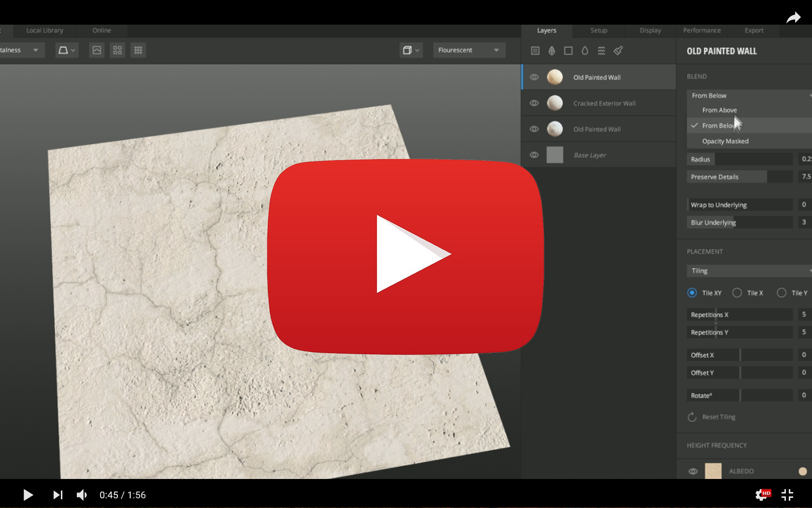Mute the video volume speaker icon
This screenshot has width=812, height=508.
pyautogui.click(x=82, y=495)
